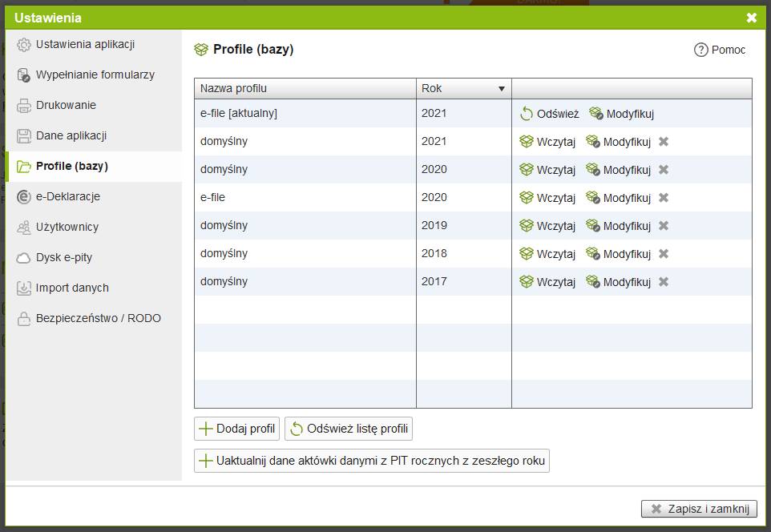Open the Ustawienia aplikacji section
Image resolution: width=771 pixels, height=532 pixels.
pos(85,44)
